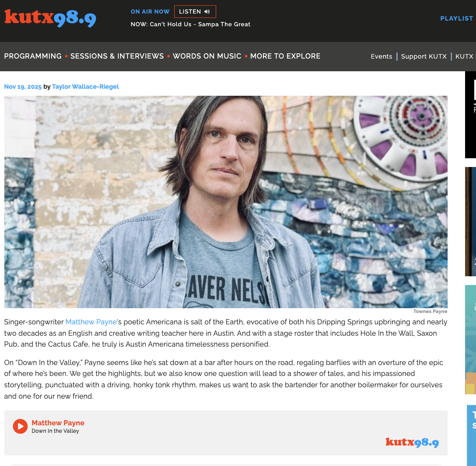Open the Playlist link in the header
This screenshot has height=466, width=476.
tap(457, 18)
